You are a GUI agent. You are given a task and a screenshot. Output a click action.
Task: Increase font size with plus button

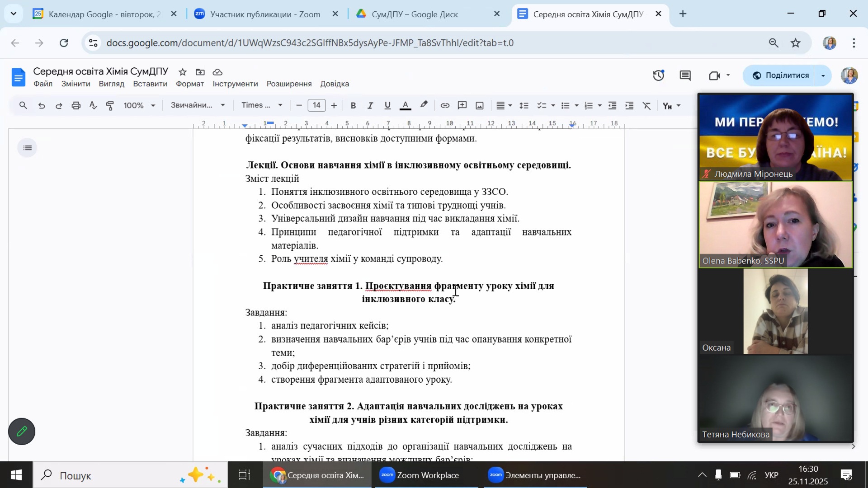tap(334, 106)
